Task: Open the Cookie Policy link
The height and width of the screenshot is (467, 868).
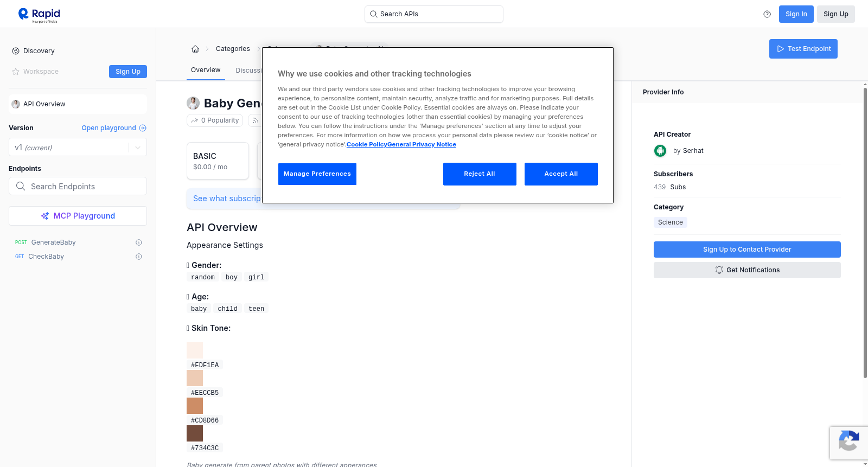Action: pyautogui.click(x=367, y=144)
